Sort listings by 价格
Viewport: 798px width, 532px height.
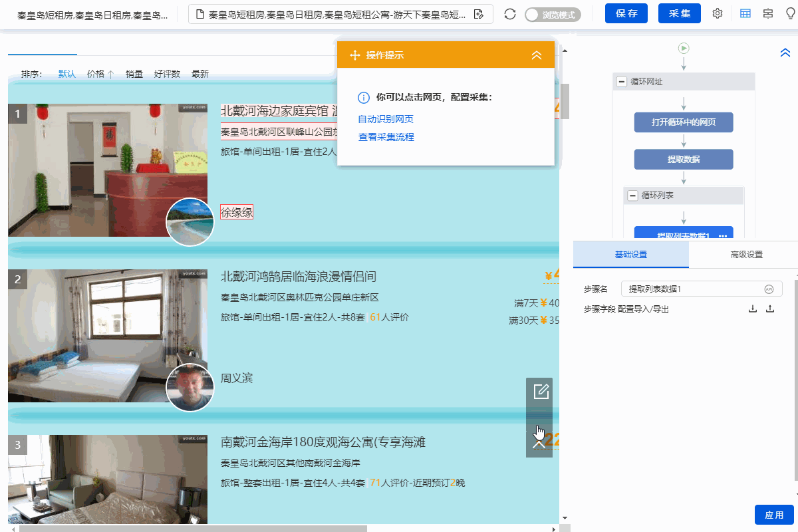pos(100,74)
